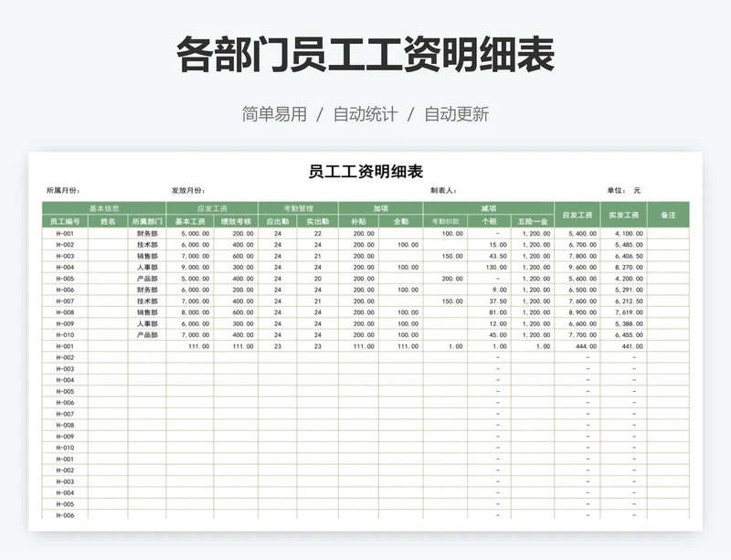The height and width of the screenshot is (560, 731).
Task: Select the 所属部门 column header
Action: click(x=147, y=221)
